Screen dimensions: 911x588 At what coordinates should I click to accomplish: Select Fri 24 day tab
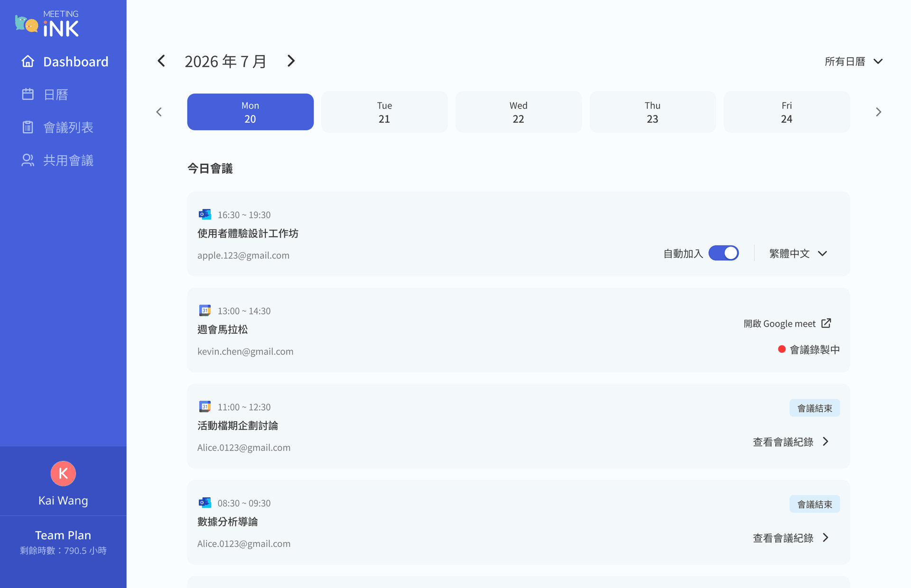pos(787,112)
